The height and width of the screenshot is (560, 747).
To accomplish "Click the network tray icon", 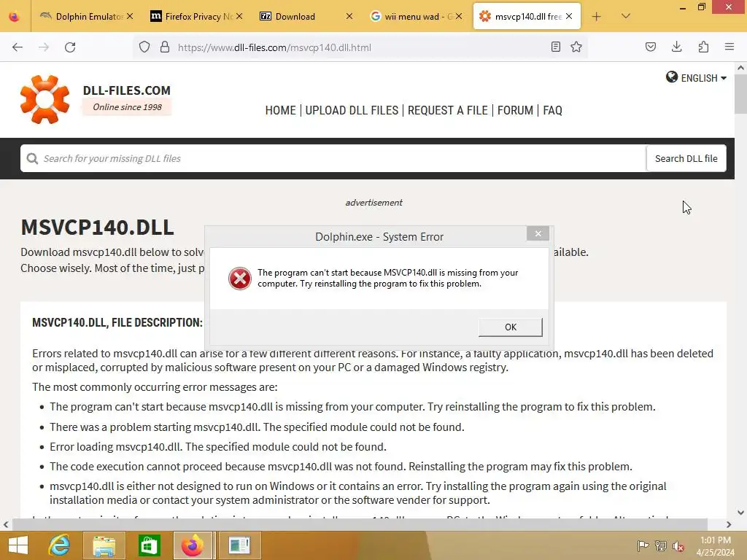I will click(661, 545).
